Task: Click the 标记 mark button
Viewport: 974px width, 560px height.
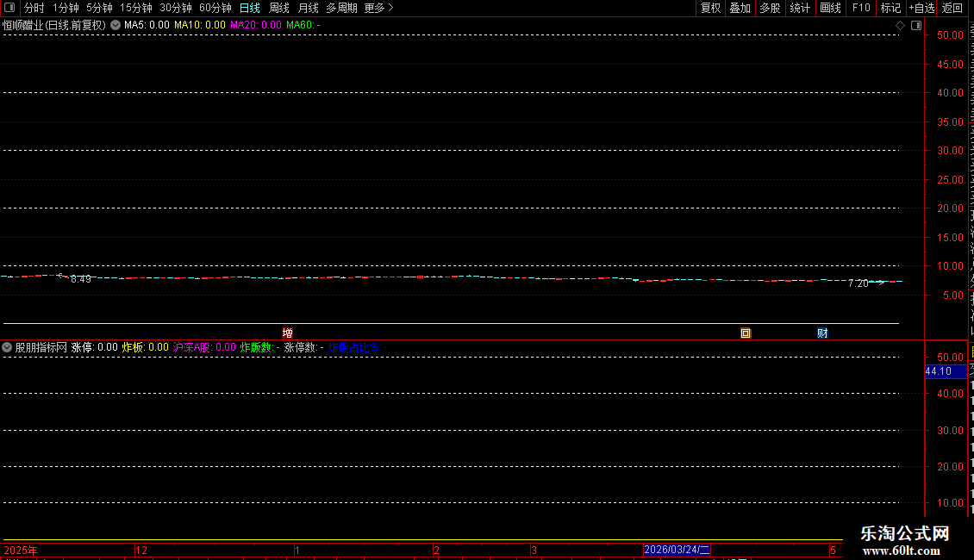Action: pos(890,8)
